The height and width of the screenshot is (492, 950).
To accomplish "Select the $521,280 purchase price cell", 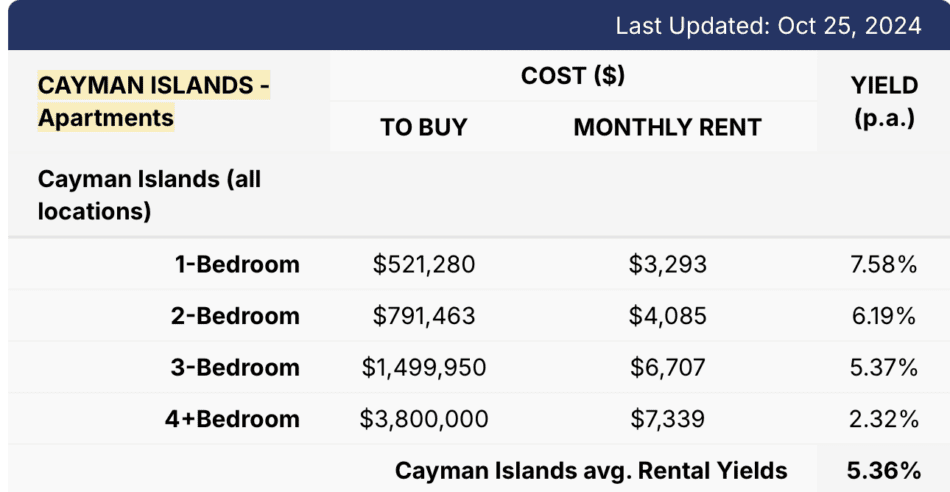I will click(x=424, y=265).
